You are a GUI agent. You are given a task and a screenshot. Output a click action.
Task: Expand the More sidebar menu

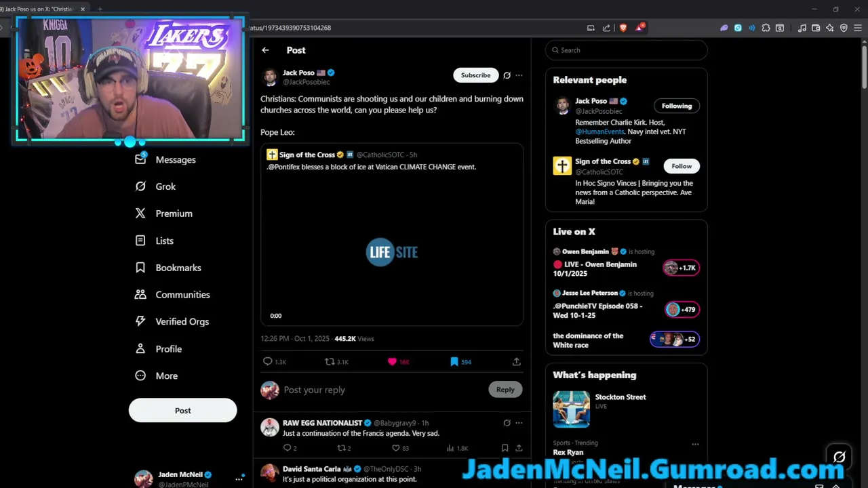pos(156,376)
